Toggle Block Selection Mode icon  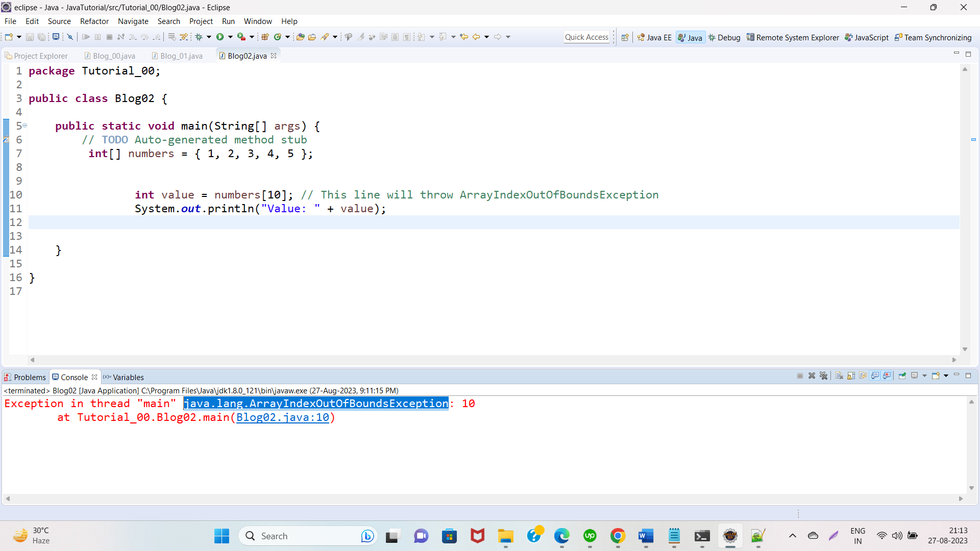(x=395, y=37)
